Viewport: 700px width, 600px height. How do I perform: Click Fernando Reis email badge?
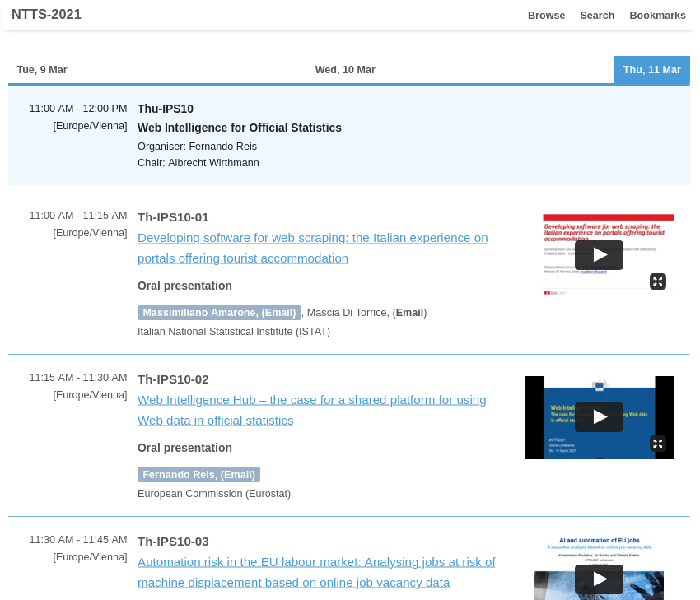(x=198, y=475)
